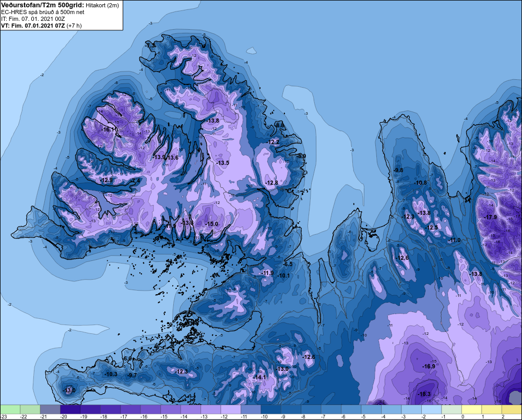Choose the legend swatch above the -11 label
Image resolution: width=522 pixels, height=420 pixels.
pos(251,409)
